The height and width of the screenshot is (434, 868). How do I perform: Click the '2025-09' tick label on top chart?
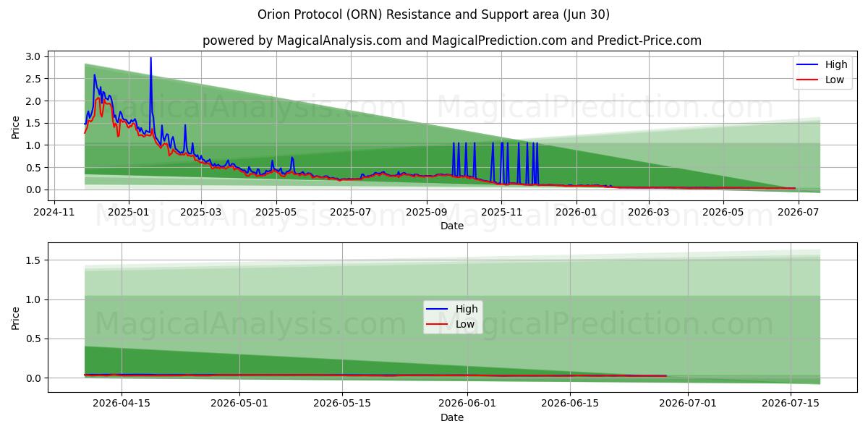(x=426, y=213)
